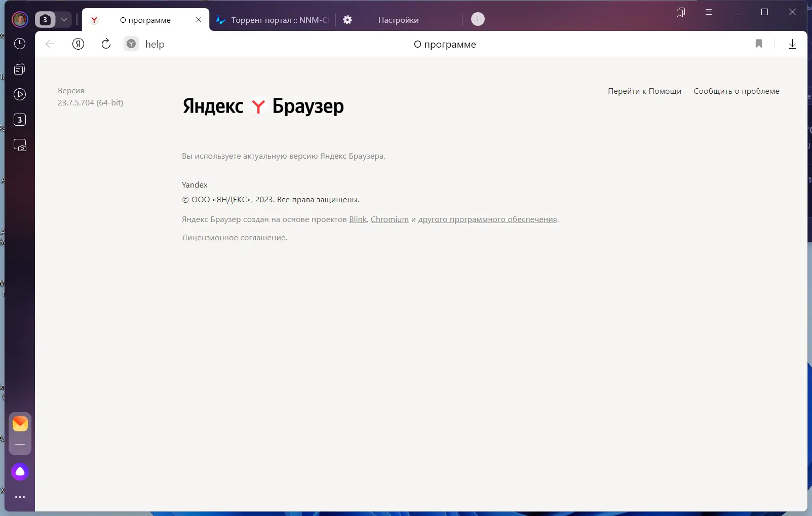Expand the tab groups dropdown arrow
Viewport: 812px width, 516px height.
tap(64, 20)
